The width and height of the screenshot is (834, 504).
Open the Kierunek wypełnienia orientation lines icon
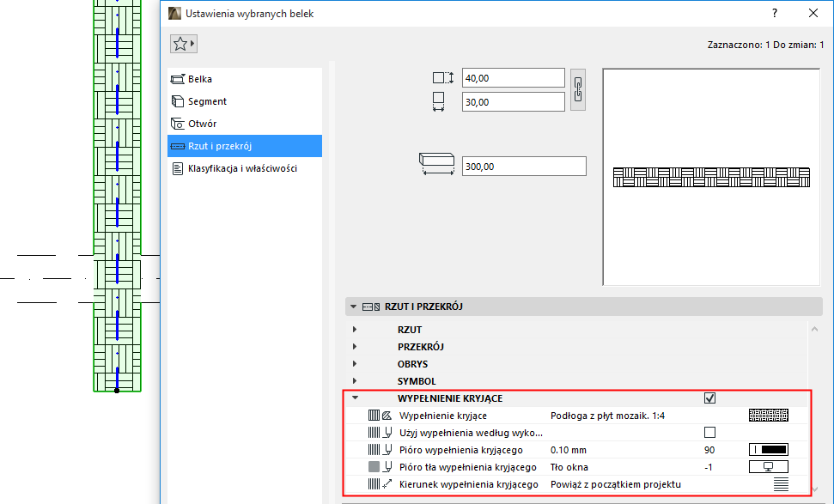click(781, 483)
